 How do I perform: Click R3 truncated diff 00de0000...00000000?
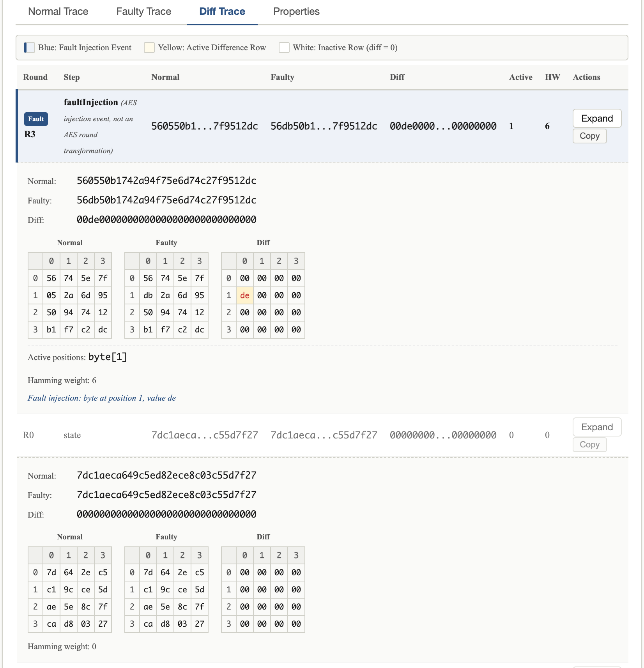(x=443, y=126)
